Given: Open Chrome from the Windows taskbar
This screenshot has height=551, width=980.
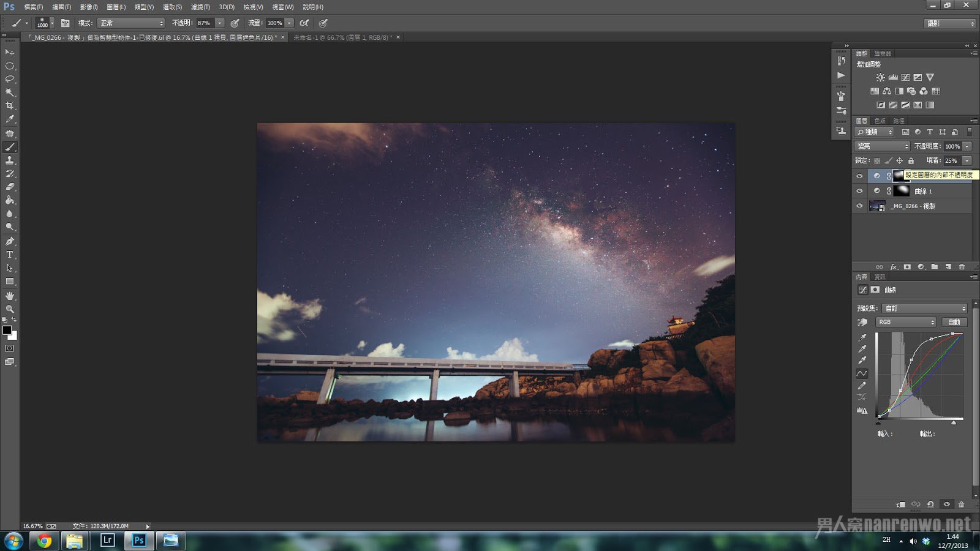Looking at the screenshot, I should click(44, 540).
